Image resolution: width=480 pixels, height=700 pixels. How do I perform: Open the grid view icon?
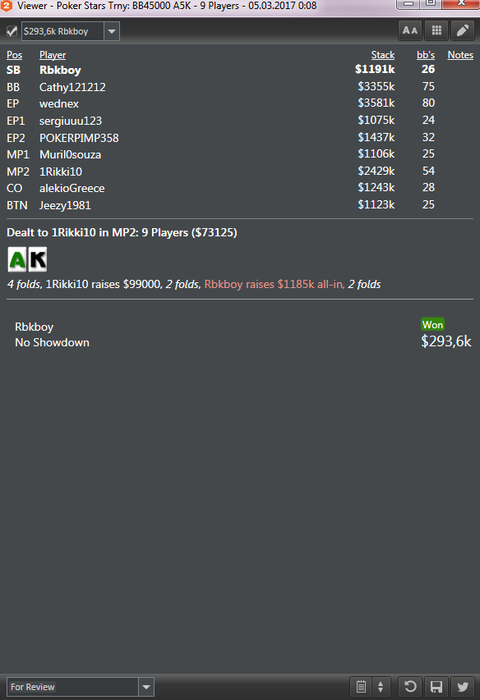pyautogui.click(x=436, y=31)
